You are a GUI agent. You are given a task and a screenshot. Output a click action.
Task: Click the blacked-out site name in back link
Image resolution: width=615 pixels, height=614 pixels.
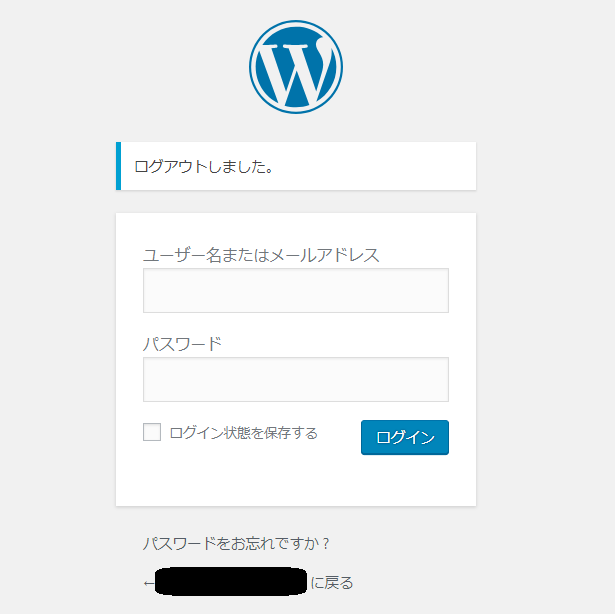click(x=231, y=581)
